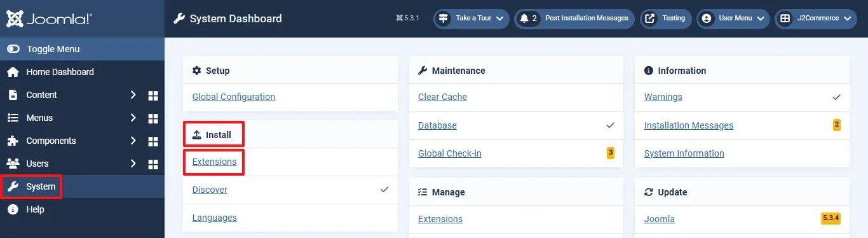Open the J2Commerce dropdown
The image size is (868, 238).
point(816,18)
